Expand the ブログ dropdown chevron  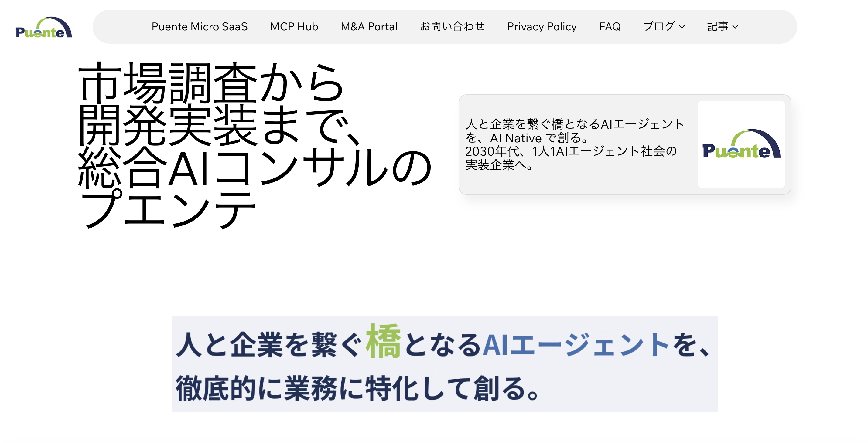click(x=682, y=27)
